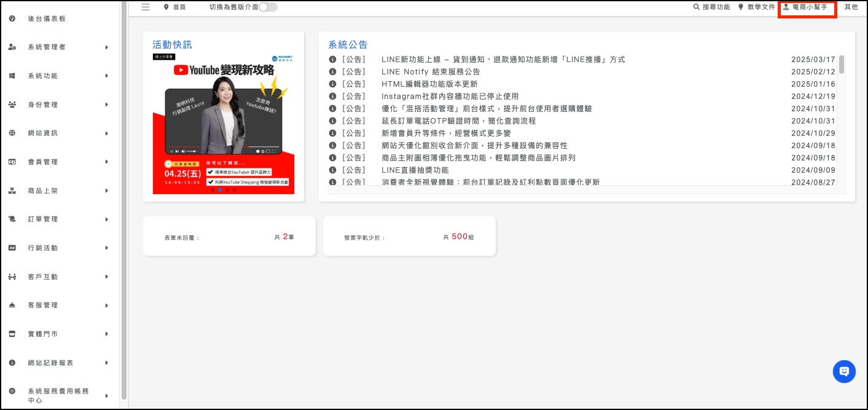Open the 新增會員升等條件 announcement
868x410 pixels.
pos(446,133)
